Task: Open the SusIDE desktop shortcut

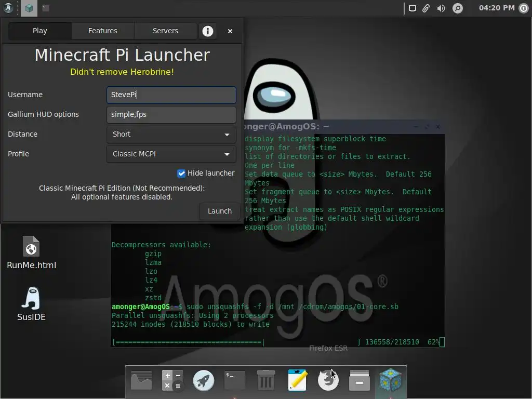Action: point(31,304)
